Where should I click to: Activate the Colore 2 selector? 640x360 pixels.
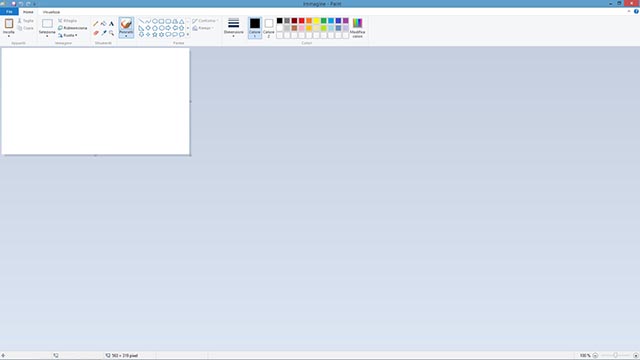(x=269, y=28)
